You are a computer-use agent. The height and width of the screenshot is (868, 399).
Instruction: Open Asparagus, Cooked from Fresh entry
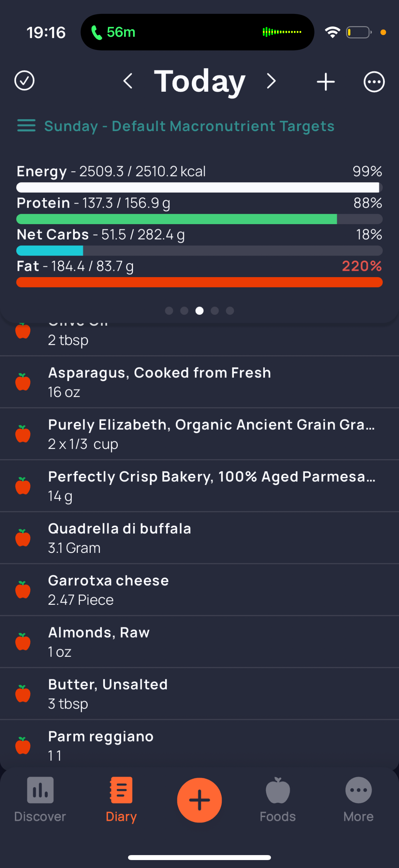[199, 382]
